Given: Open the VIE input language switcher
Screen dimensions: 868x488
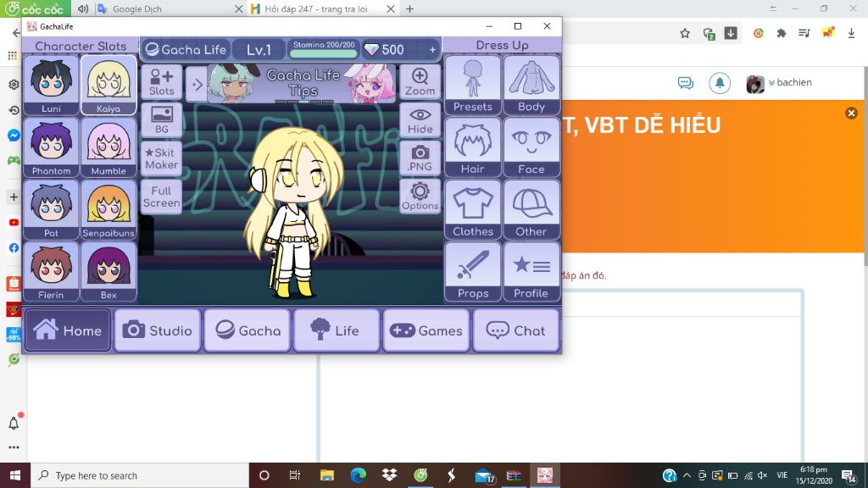Looking at the screenshot, I should pos(782,475).
